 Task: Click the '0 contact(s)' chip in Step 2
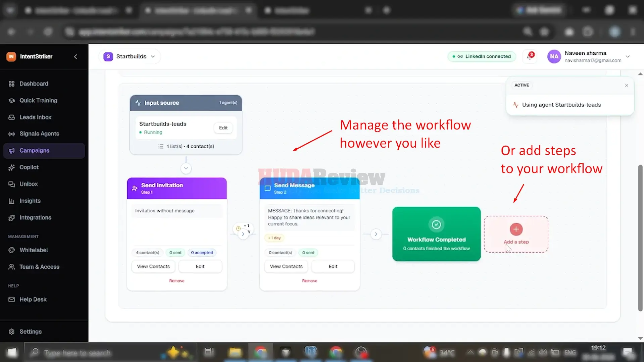point(280,253)
